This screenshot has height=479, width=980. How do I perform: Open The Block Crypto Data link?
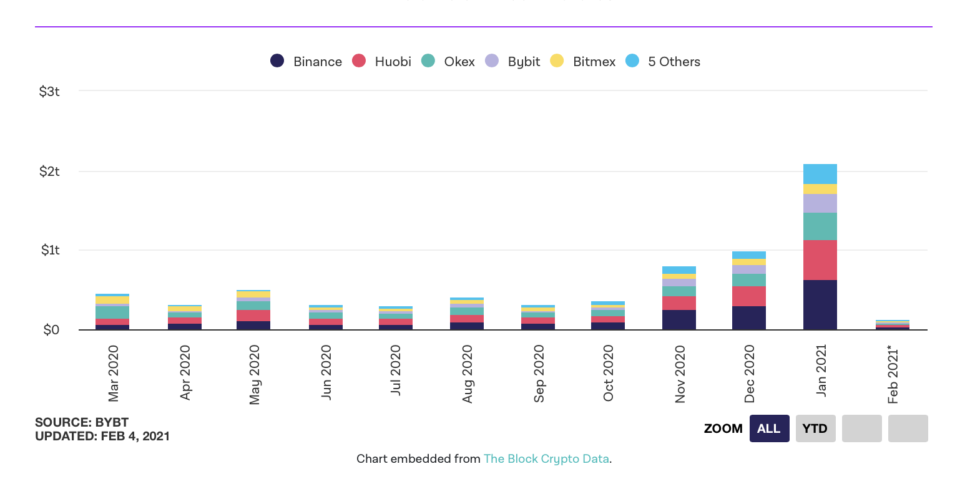click(x=546, y=459)
